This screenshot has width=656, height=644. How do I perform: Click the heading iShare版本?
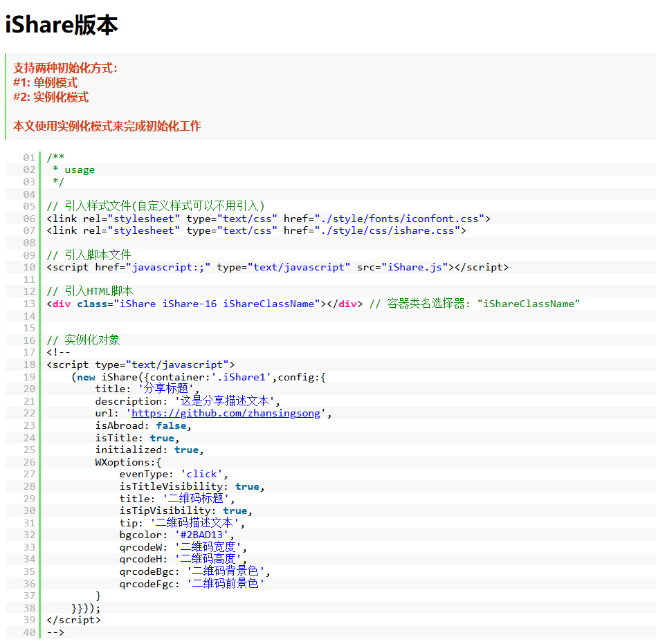(x=62, y=25)
